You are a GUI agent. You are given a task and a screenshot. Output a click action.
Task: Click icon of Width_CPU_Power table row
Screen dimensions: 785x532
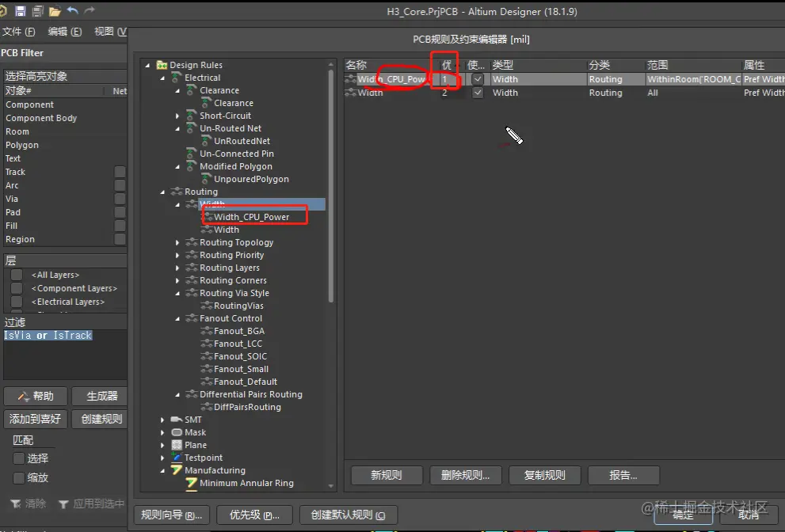350,79
